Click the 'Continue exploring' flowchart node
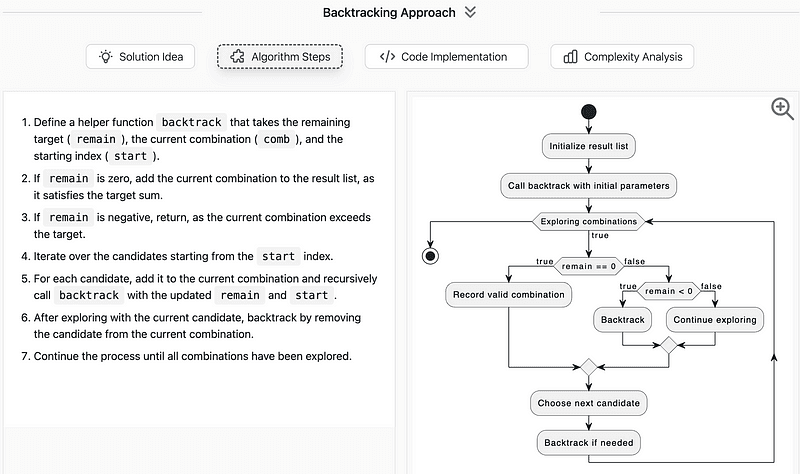This screenshot has width=800, height=474. [715, 320]
